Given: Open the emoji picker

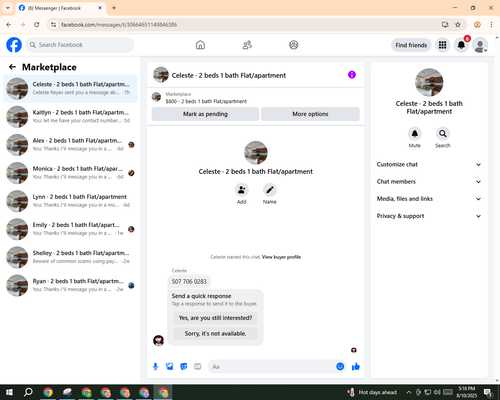Looking at the screenshot, I should [x=340, y=367].
